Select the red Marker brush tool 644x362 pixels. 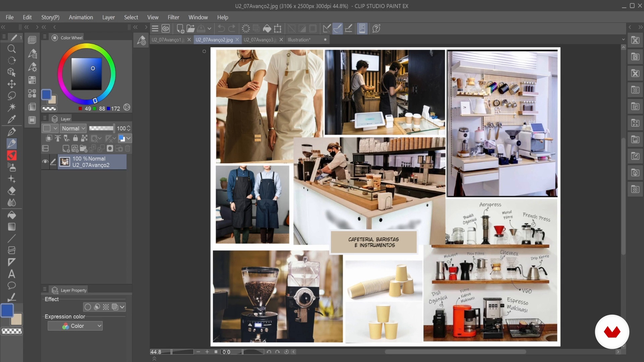click(11, 155)
